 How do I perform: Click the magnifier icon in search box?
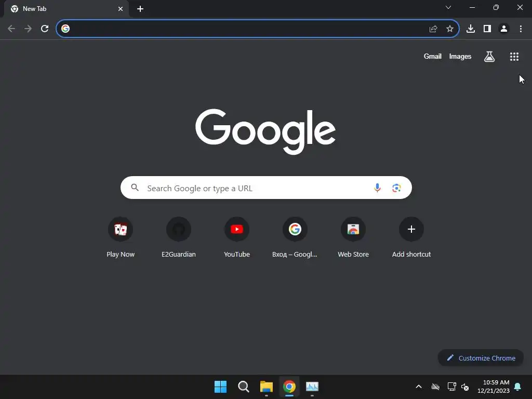(x=135, y=187)
